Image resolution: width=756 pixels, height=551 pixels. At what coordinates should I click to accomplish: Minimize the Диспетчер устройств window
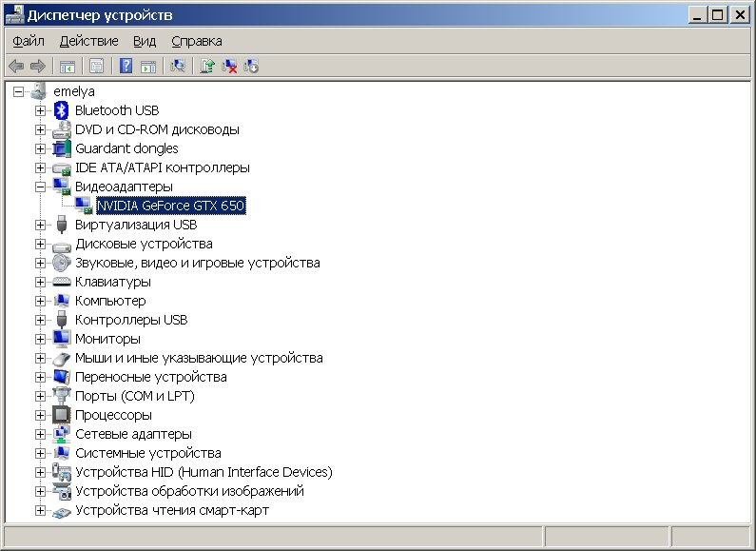point(697,15)
